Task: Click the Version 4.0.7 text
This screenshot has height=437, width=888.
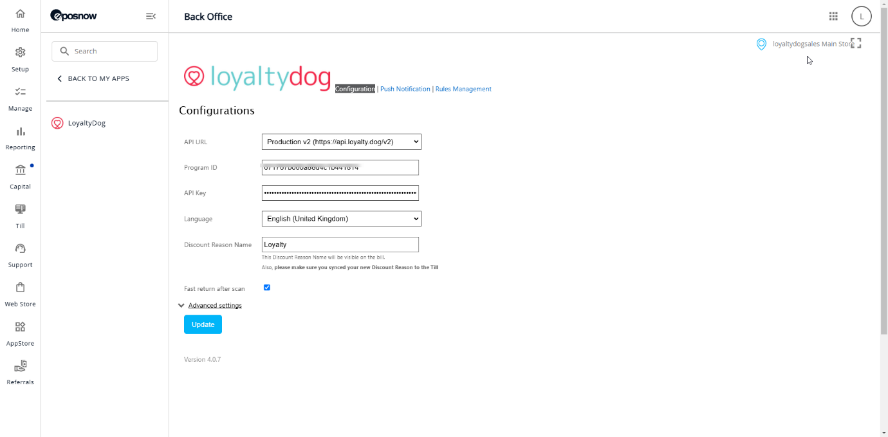Action: 202,359
